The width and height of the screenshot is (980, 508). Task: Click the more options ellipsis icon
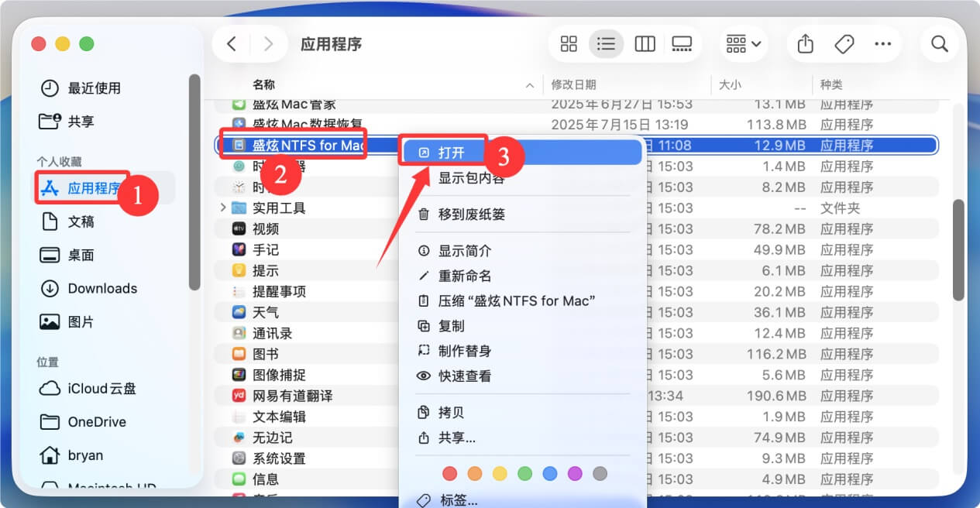tap(883, 44)
